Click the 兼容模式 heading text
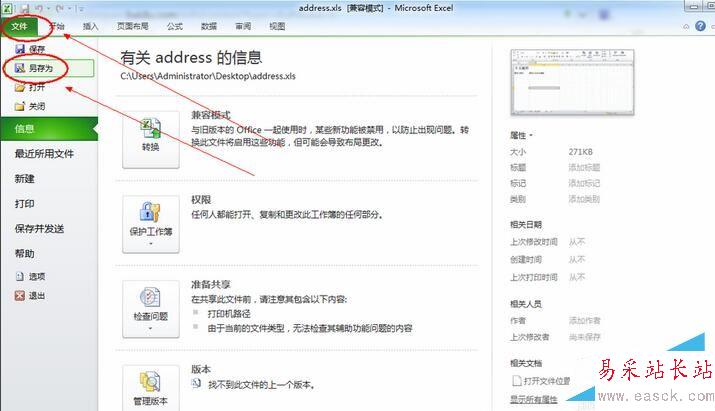715x411 pixels. pyautogui.click(x=211, y=115)
